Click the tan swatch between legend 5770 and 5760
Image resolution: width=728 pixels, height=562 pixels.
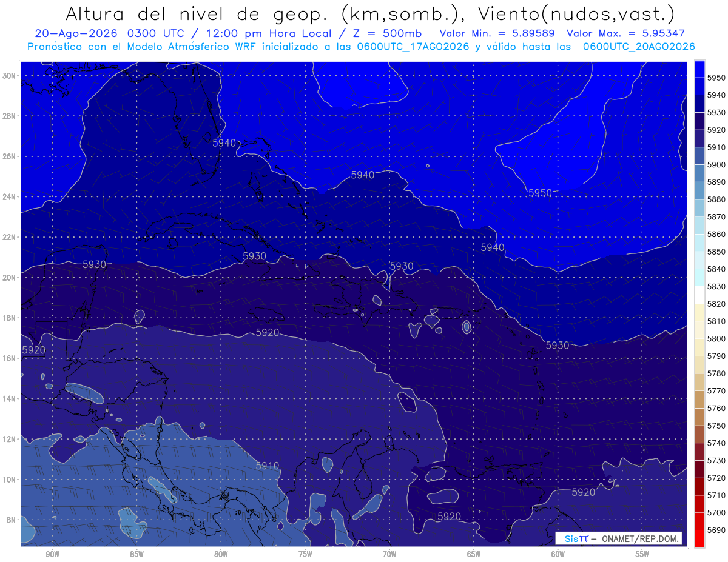(x=699, y=400)
